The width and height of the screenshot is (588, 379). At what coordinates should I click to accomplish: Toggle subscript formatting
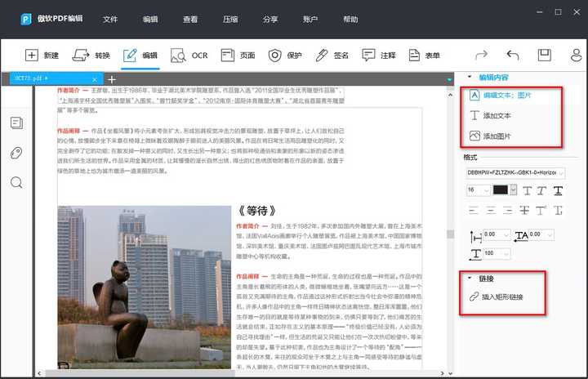[559, 210]
